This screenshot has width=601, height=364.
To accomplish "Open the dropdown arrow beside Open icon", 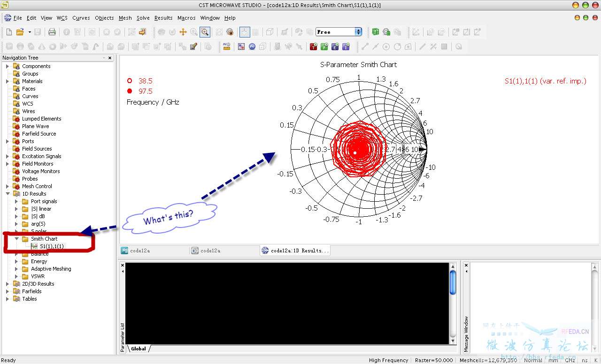I will 30,32.
